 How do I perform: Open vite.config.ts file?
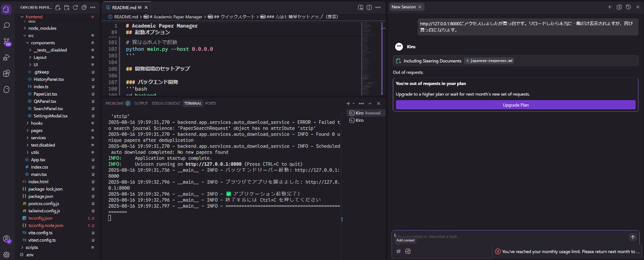tap(41, 233)
